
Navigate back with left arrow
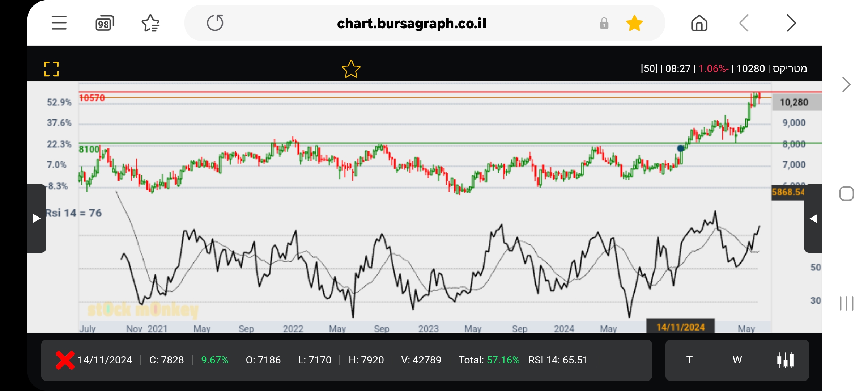tap(744, 24)
